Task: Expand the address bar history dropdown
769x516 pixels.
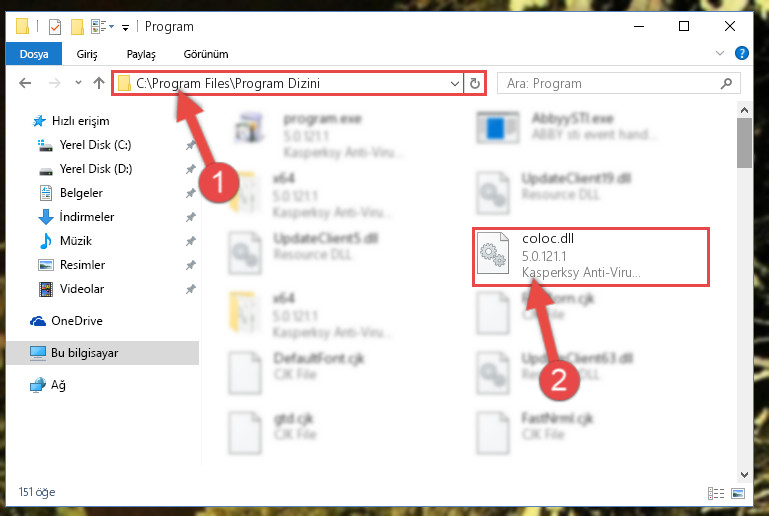Action: click(x=455, y=83)
